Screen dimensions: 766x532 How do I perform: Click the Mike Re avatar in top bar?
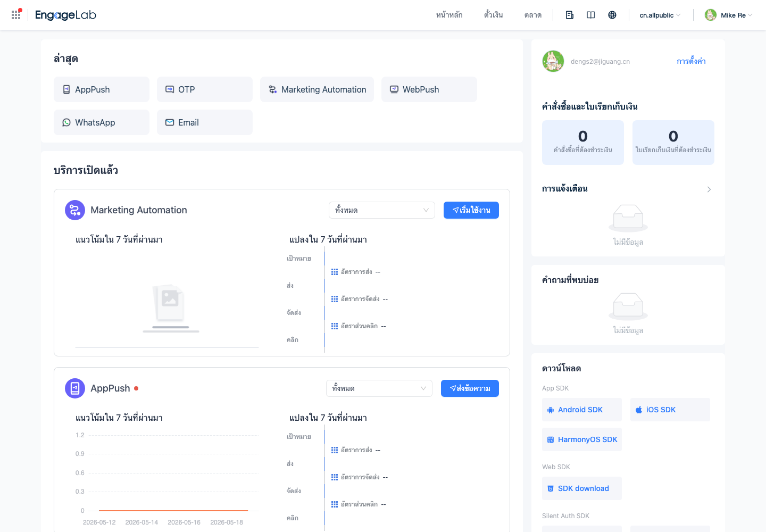[711, 15]
